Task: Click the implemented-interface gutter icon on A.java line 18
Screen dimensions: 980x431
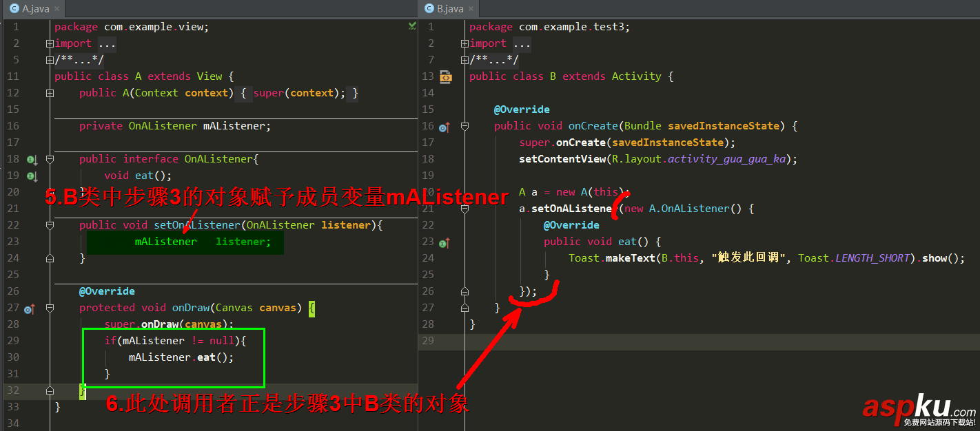Action: pos(31,159)
